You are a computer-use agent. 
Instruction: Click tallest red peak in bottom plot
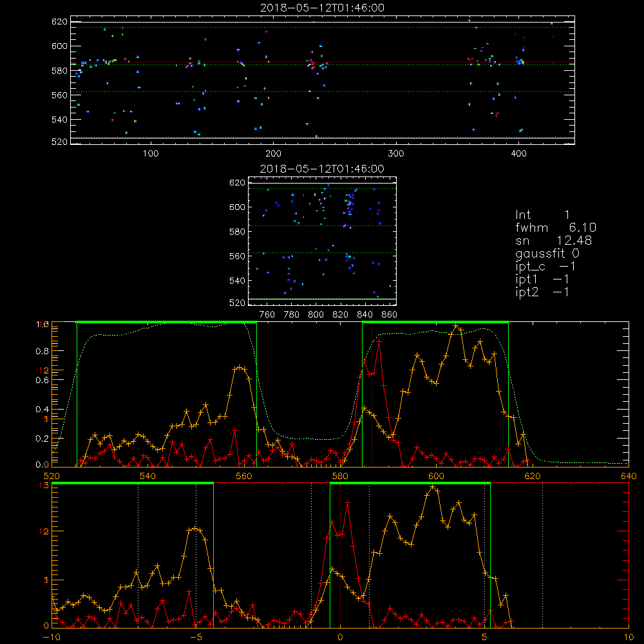pos(348,502)
